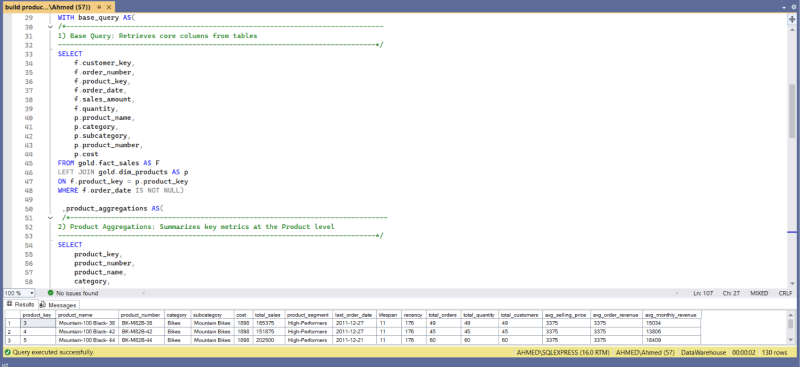
Task: Collapse the comment block at line 30
Action: (x=50, y=27)
